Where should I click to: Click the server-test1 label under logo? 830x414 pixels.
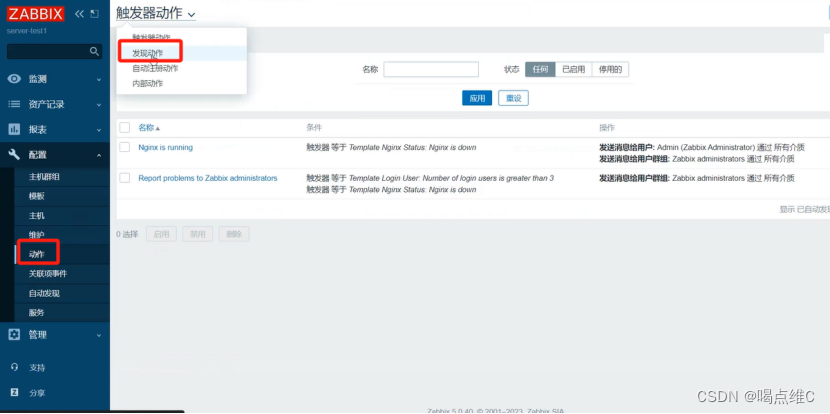(x=27, y=31)
